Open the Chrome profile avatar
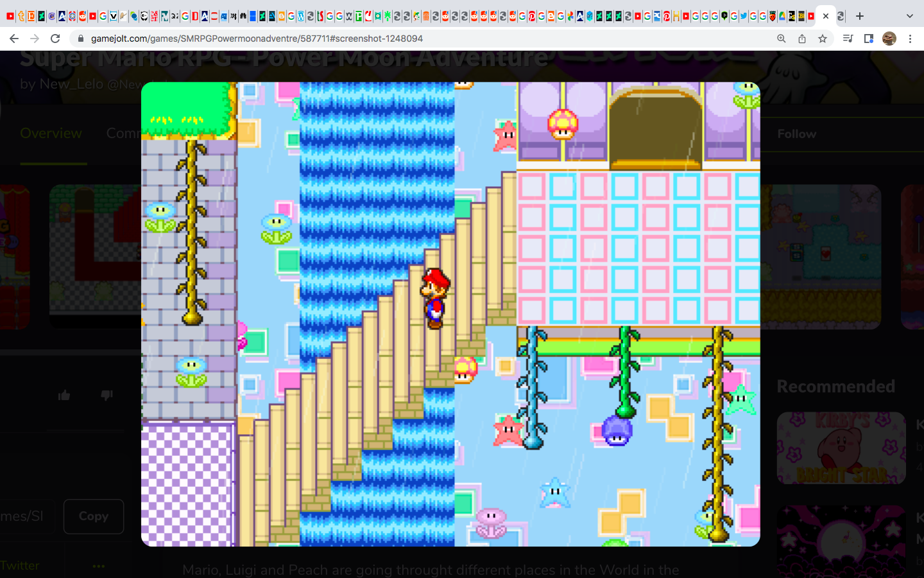Viewport: 924px width, 578px height. [x=889, y=39]
